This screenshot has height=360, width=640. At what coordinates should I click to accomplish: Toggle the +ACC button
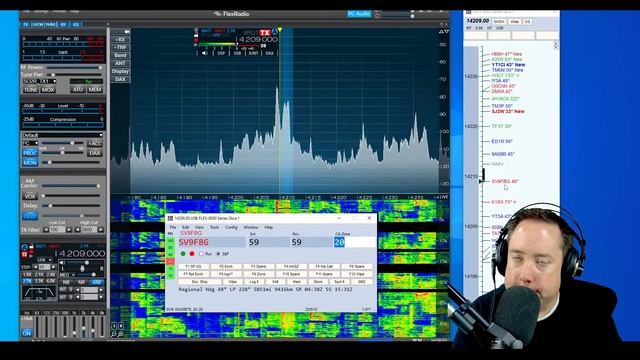click(95, 144)
